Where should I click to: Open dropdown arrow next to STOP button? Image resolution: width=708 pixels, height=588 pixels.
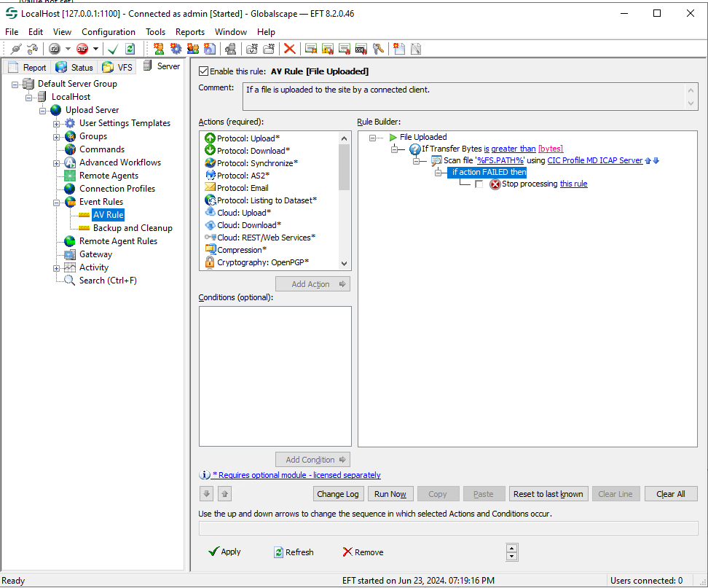[95, 49]
